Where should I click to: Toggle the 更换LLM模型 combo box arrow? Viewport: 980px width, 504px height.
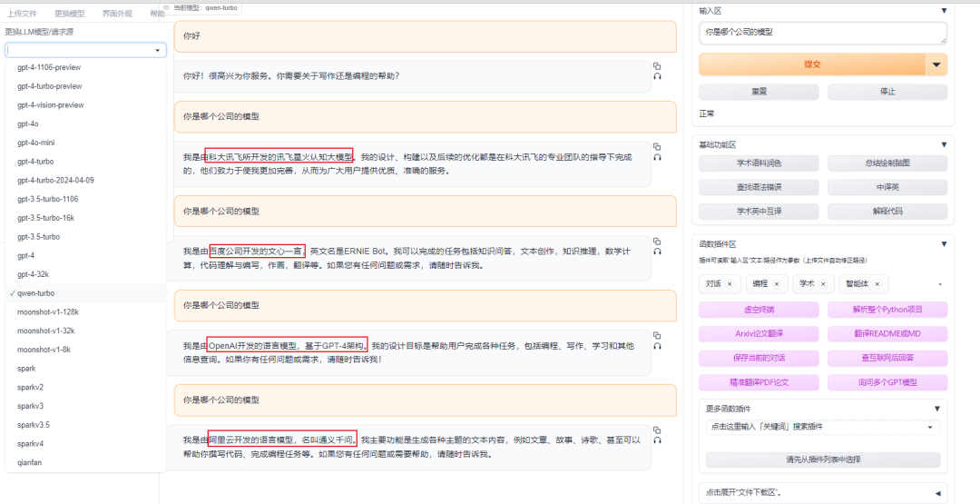pos(157,51)
